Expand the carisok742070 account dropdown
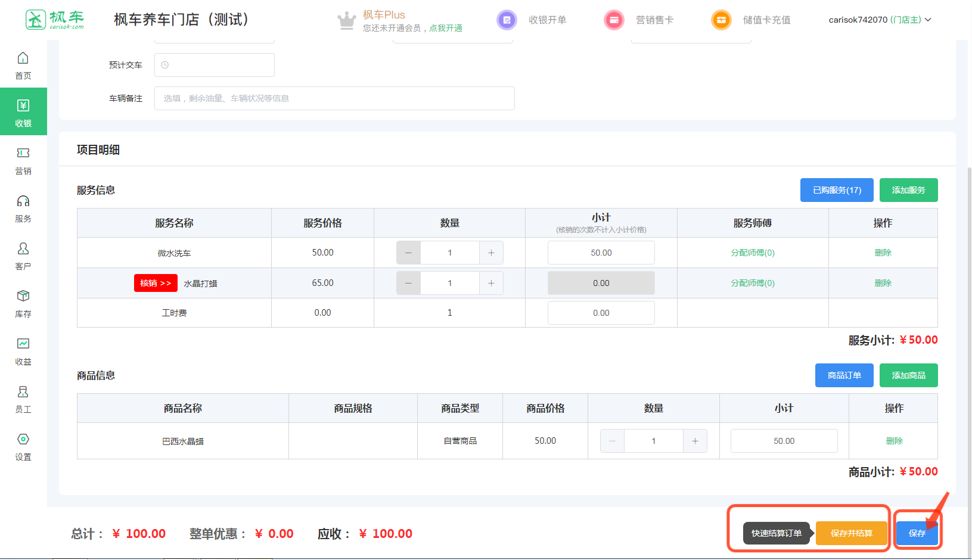This screenshot has width=972, height=560. [879, 20]
